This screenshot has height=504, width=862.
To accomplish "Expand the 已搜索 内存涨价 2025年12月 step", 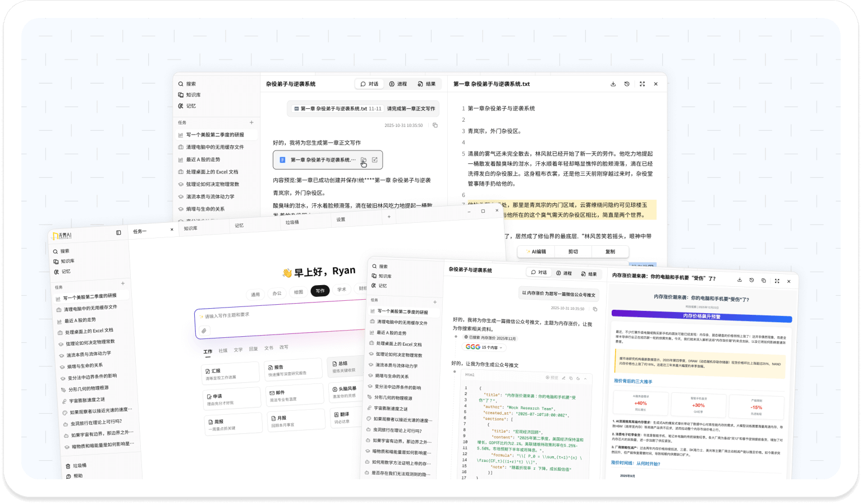I will pos(489,338).
